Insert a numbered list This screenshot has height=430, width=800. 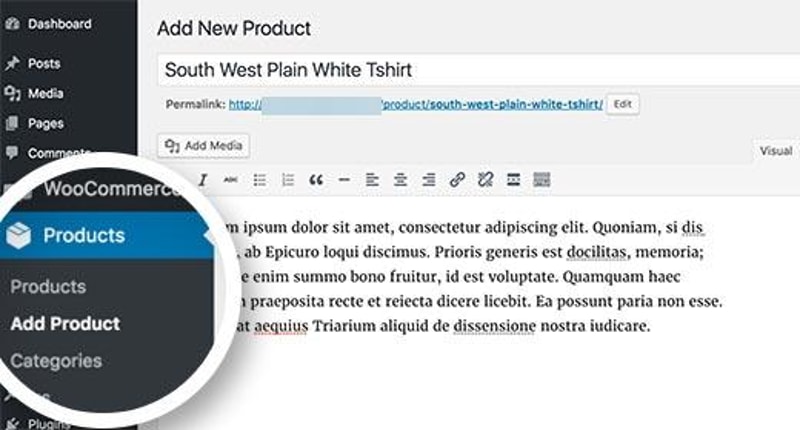pyautogui.click(x=288, y=180)
